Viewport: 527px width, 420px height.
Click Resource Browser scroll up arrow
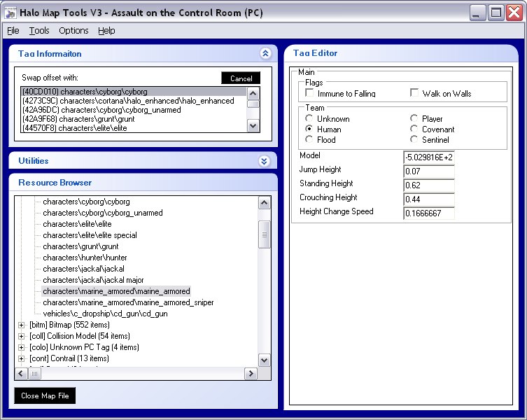[264, 203]
